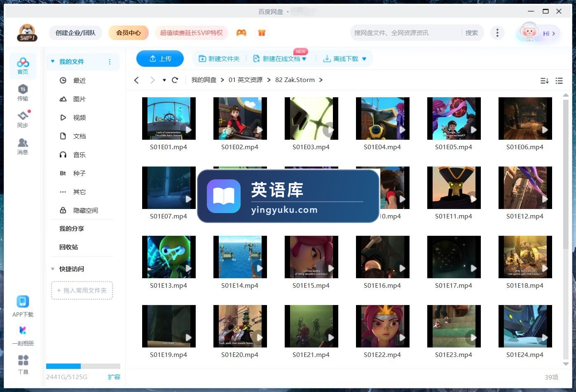Select S01E13.mp4 video thumbnail
This screenshot has width=576, height=392.
[x=169, y=257]
